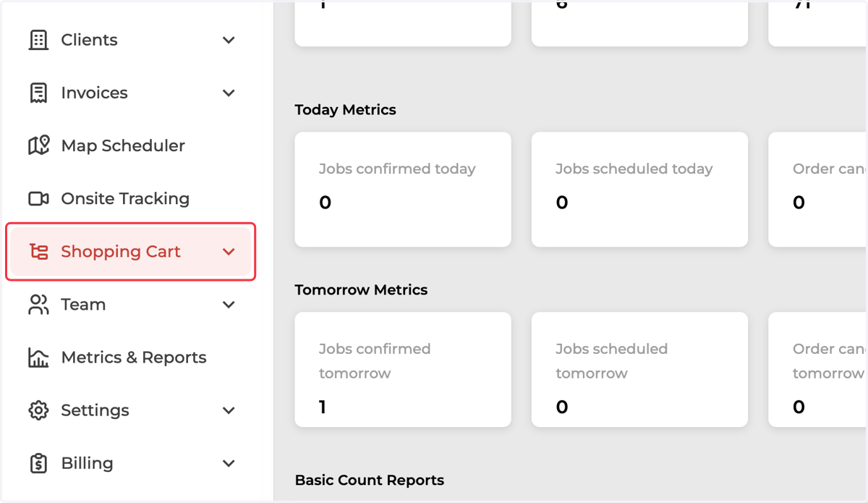Click the Jobs scheduled tomorrow value 0
Screen dimensions: 868x503
[562, 407]
